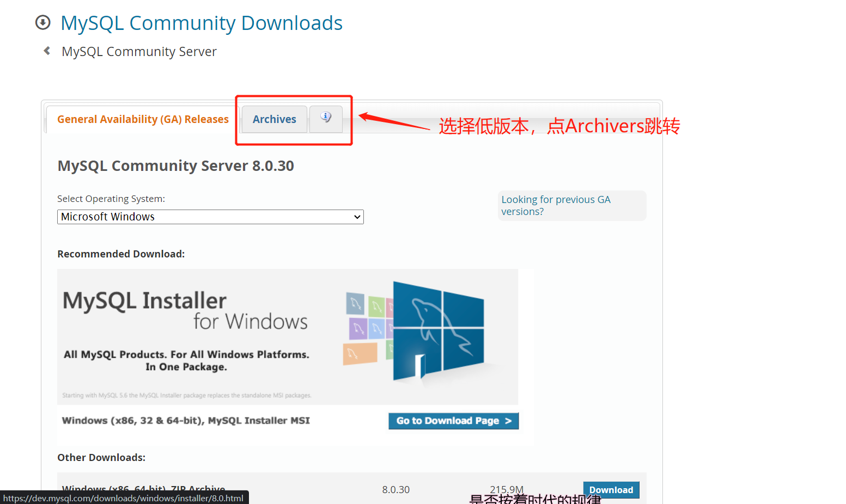The image size is (846, 504).
Task: Click the MySQL Installer for Windows banner
Action: click(288, 337)
